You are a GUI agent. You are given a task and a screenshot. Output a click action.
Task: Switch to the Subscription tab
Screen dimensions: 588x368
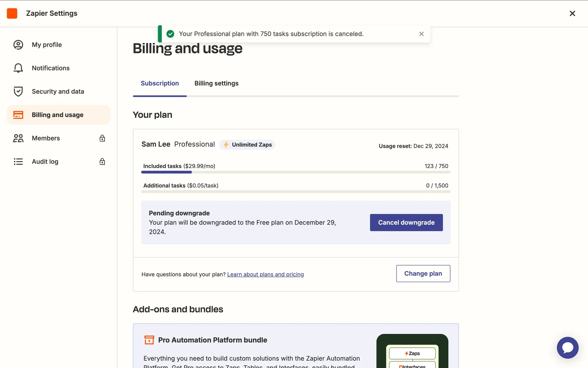coord(160,83)
